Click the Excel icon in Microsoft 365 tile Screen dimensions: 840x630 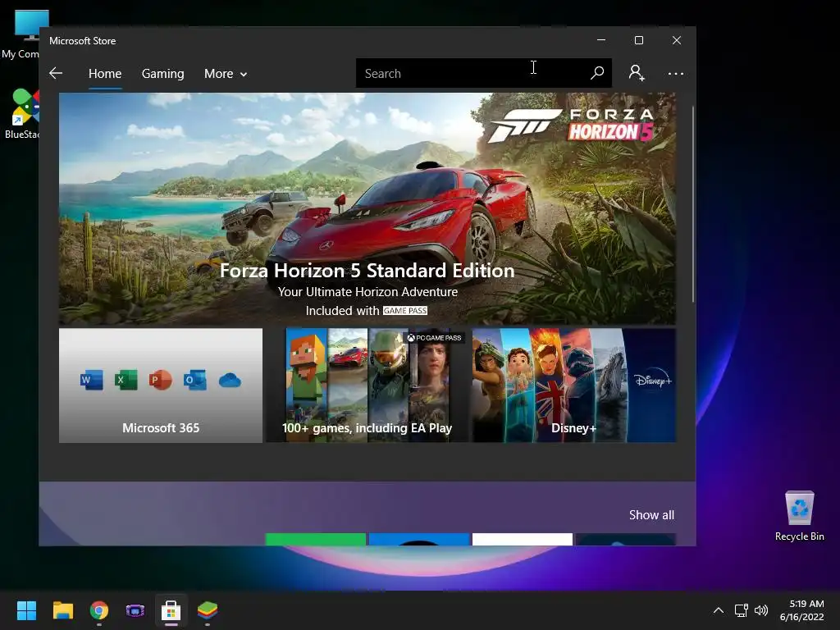coord(126,381)
